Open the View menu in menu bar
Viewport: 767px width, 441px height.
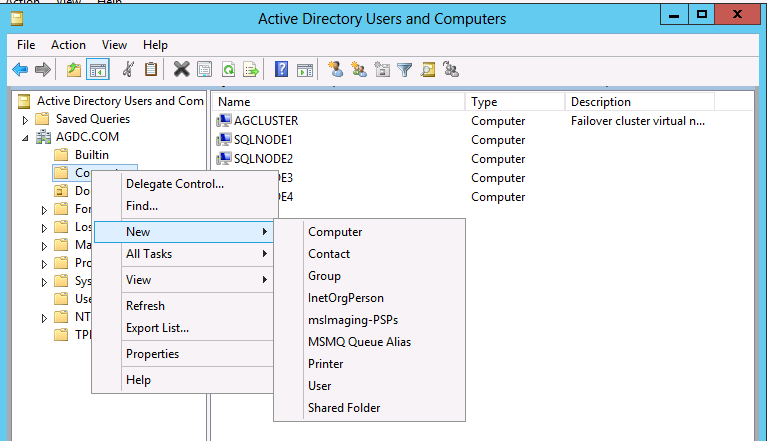(x=114, y=45)
